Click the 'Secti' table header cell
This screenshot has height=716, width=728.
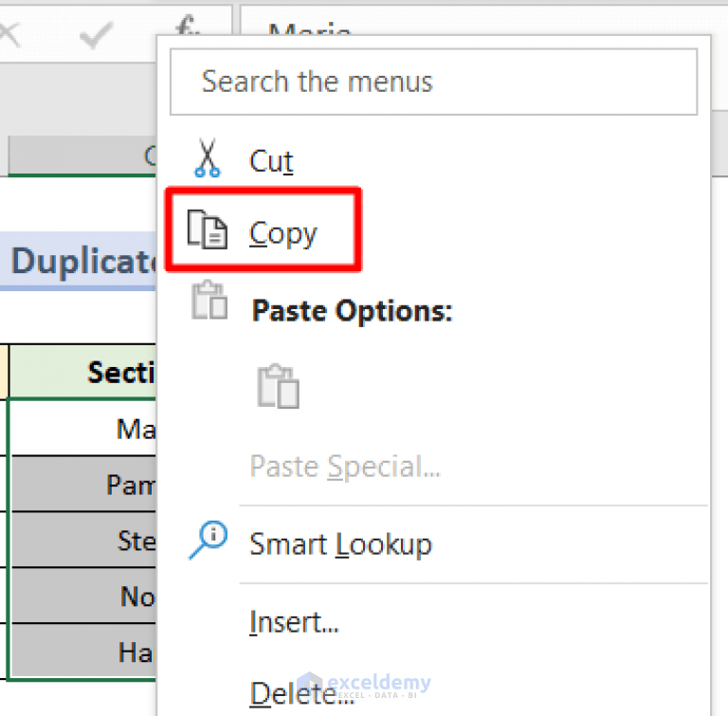[x=82, y=372]
